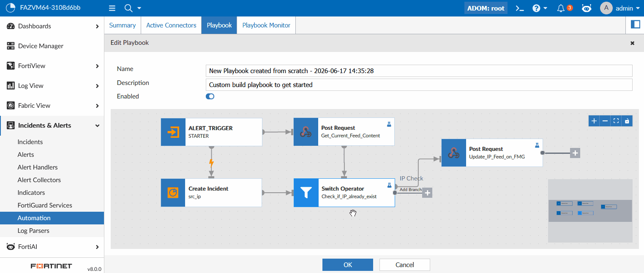Open the CLI console icon in header
The image size is (644, 273).
tap(520, 8)
